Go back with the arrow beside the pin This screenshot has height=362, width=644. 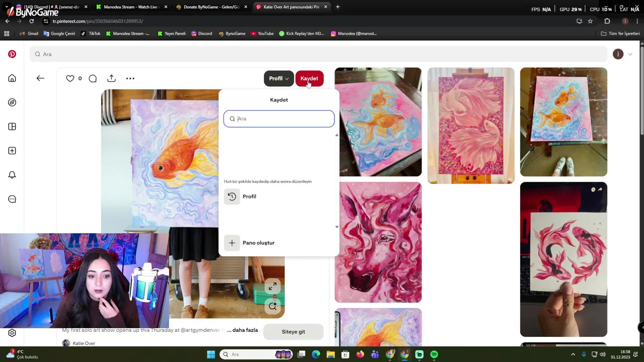(x=40, y=78)
